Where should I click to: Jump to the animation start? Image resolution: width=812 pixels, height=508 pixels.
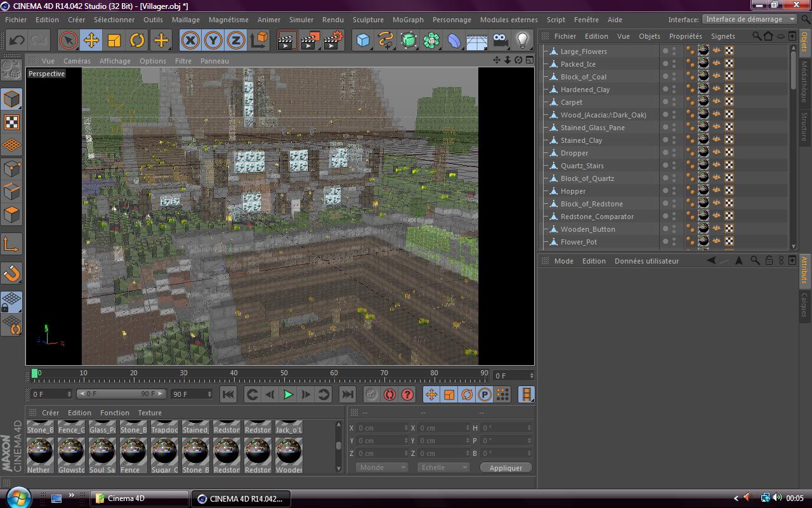point(228,394)
